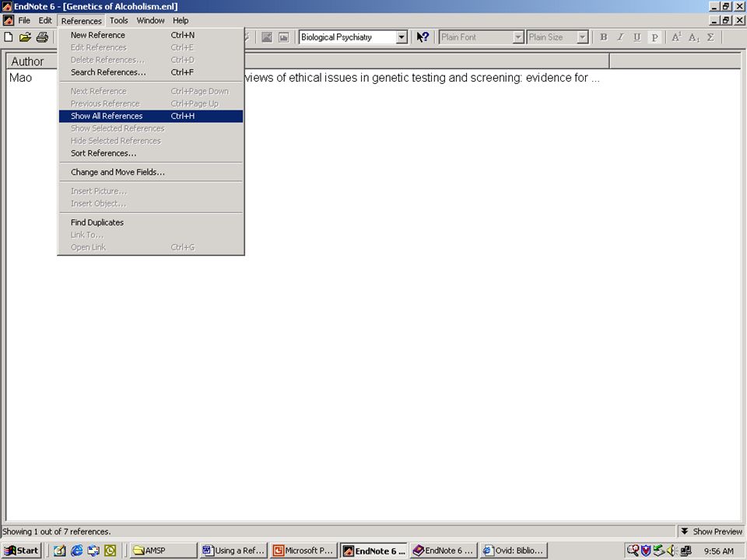Switch to AMSP taskbar folder window
Screen dimensions: 747x560
tap(162, 551)
